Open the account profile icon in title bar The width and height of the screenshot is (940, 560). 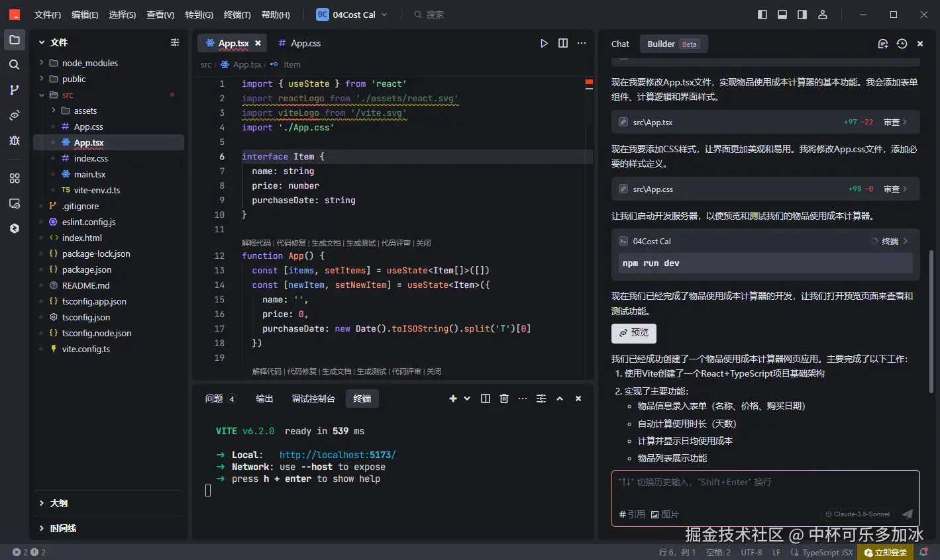tap(823, 15)
